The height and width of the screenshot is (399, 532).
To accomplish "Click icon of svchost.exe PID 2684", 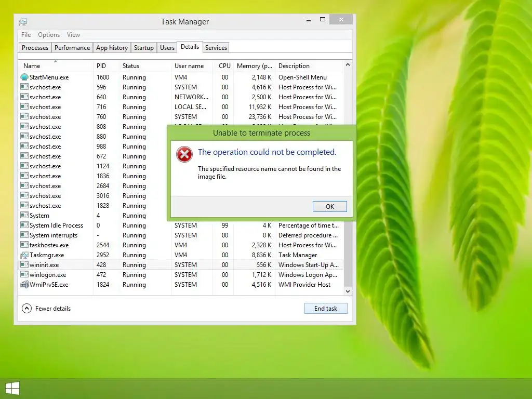I will coord(24,185).
